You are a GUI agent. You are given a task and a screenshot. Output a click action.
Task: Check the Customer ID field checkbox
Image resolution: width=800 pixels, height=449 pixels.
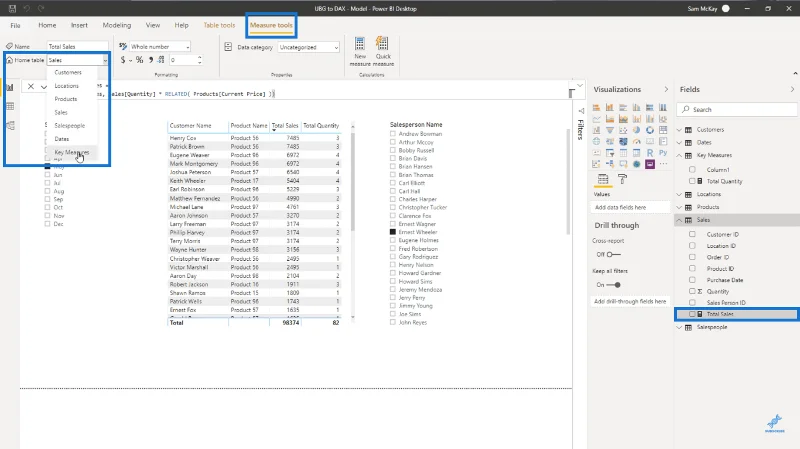[692, 234]
